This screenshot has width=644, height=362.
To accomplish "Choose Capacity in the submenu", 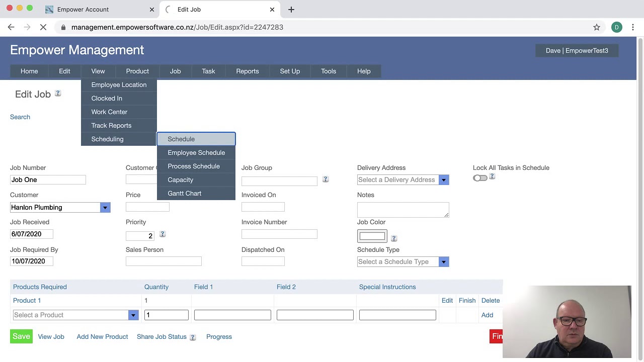I will [196, 180].
